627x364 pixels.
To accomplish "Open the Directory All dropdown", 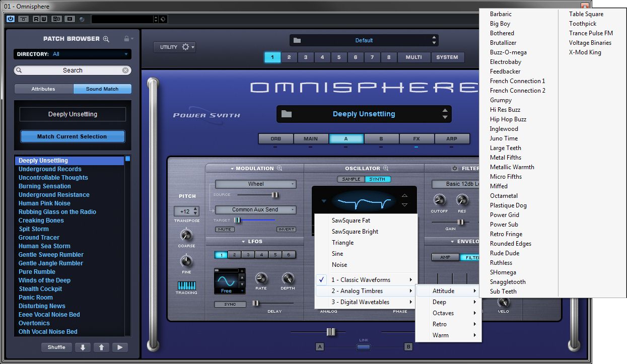I will [73, 54].
